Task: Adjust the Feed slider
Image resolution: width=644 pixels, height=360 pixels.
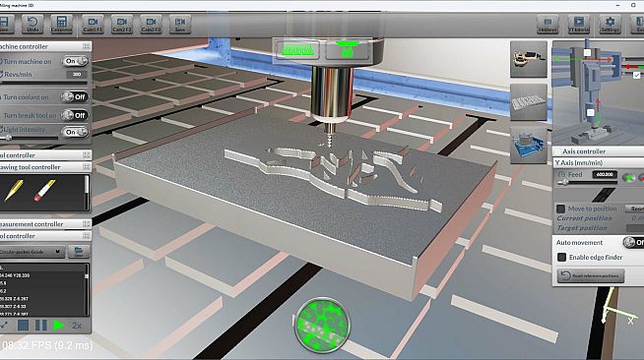Action: [x=587, y=183]
